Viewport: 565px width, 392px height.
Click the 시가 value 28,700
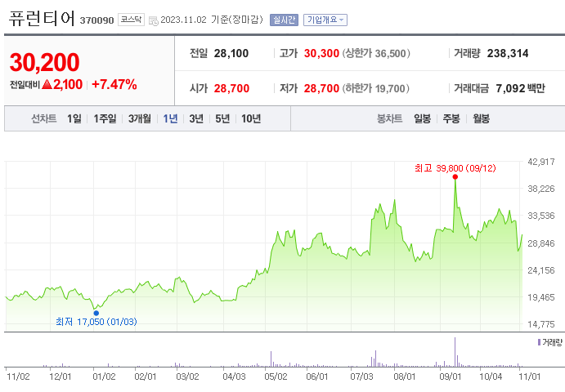(x=231, y=88)
